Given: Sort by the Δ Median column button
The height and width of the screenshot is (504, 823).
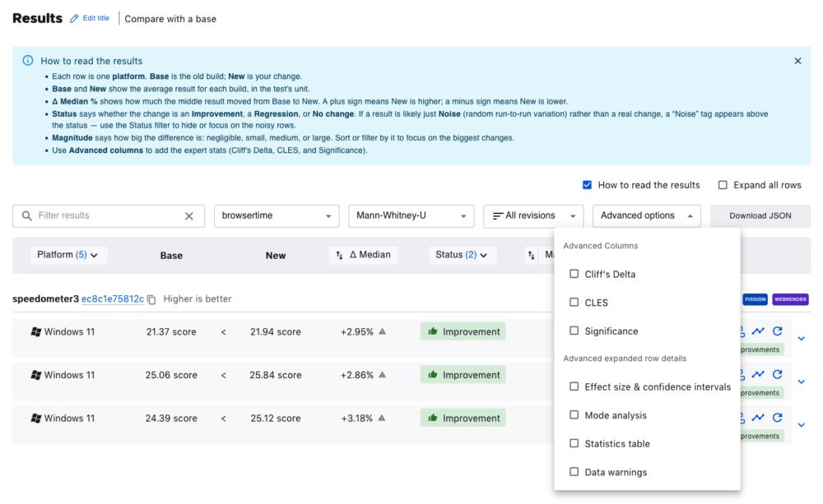Looking at the screenshot, I should pyautogui.click(x=363, y=255).
